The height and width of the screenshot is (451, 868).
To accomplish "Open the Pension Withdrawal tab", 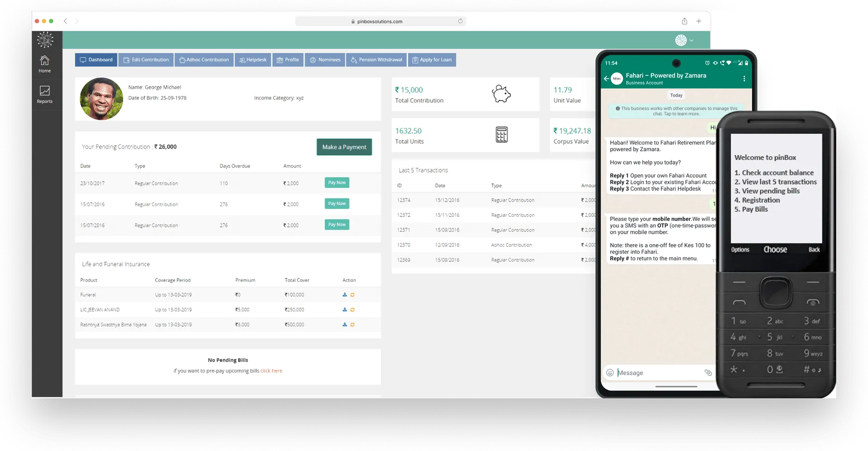I will click(376, 60).
